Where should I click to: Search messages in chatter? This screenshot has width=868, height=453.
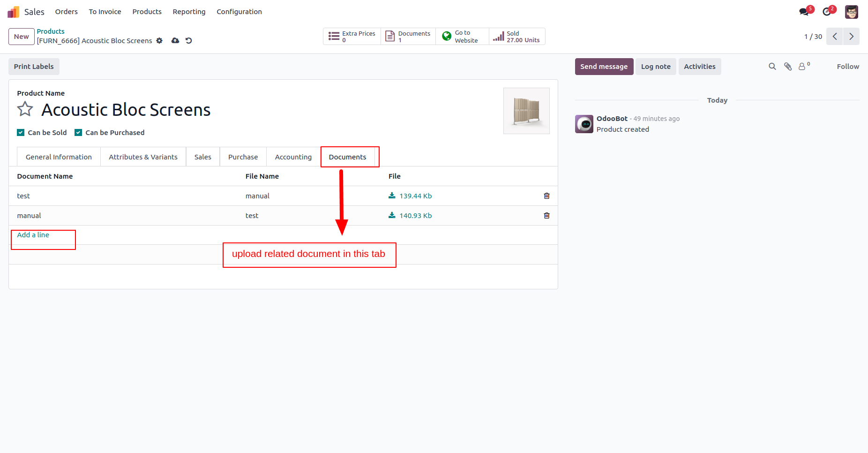(772, 67)
